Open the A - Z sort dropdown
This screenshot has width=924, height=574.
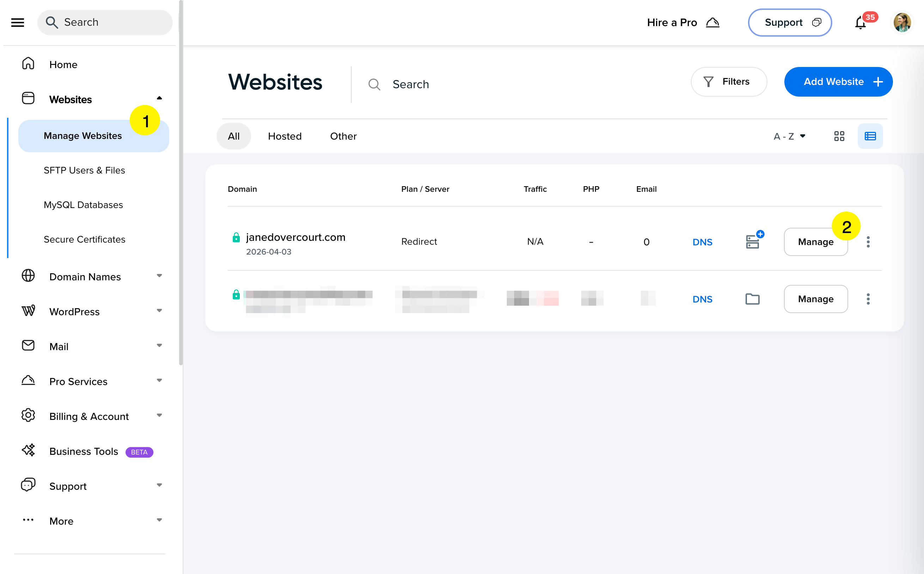(789, 136)
